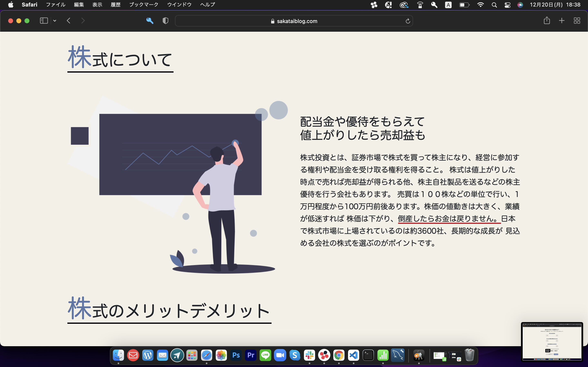Open the WordPress app

(x=148, y=355)
